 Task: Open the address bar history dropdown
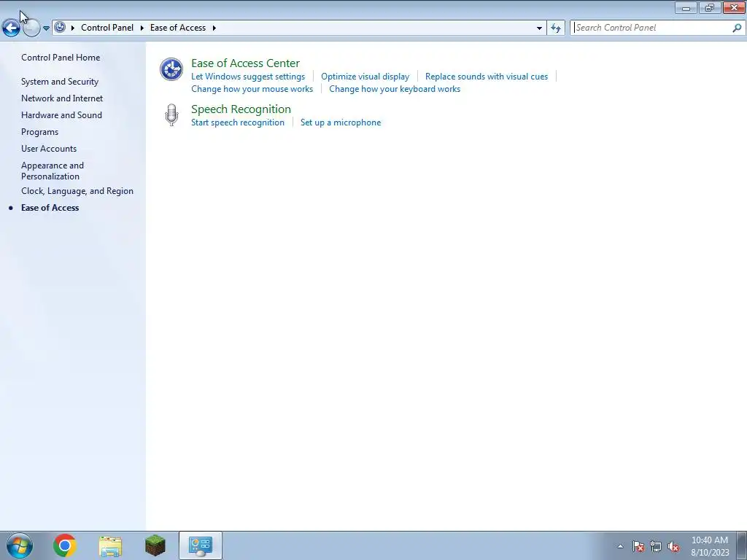point(539,28)
